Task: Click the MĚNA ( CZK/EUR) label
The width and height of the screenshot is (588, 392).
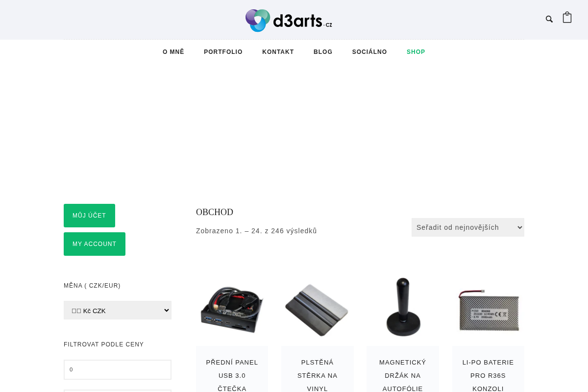Action: pos(92,286)
